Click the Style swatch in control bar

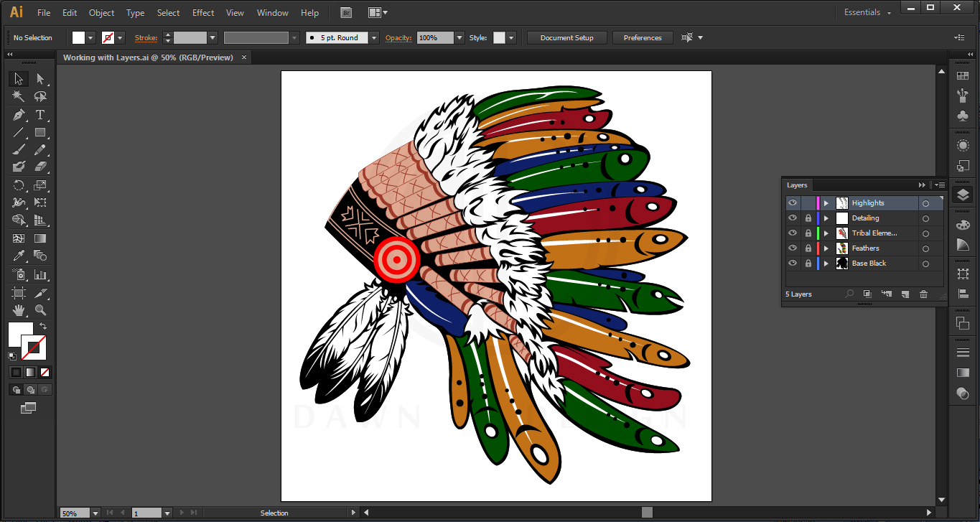point(499,38)
